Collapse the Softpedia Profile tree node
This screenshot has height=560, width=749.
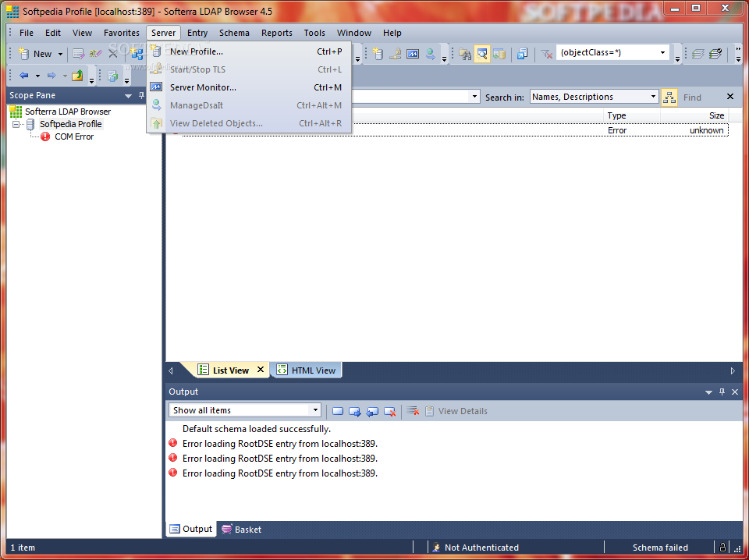coord(16,124)
